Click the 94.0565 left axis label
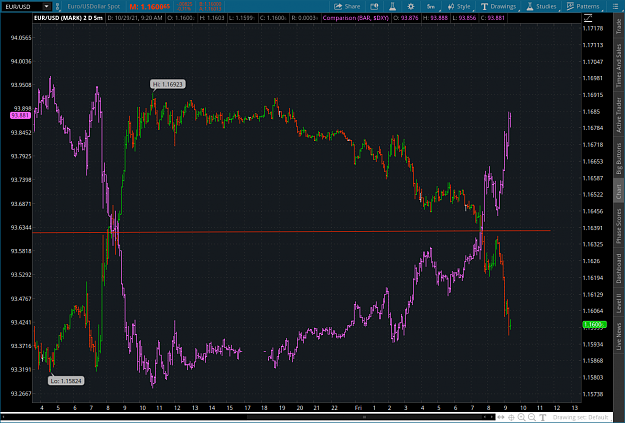The height and width of the screenshot is (423, 625). pos(21,38)
